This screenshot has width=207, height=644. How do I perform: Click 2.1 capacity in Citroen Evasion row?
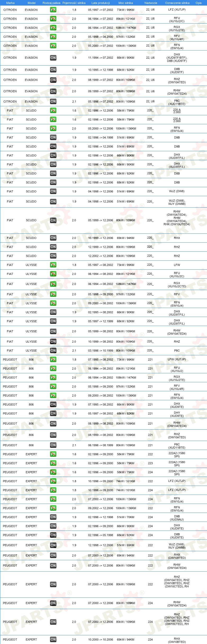74,102
